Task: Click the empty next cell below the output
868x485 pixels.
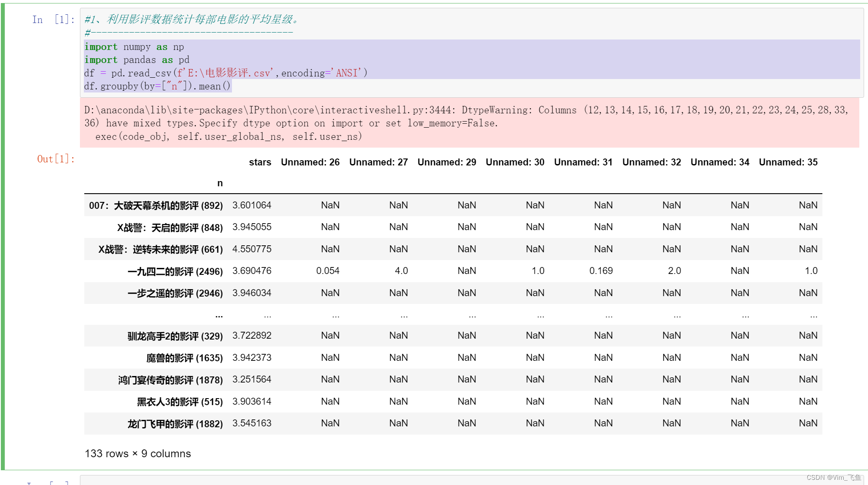Action: (472, 480)
